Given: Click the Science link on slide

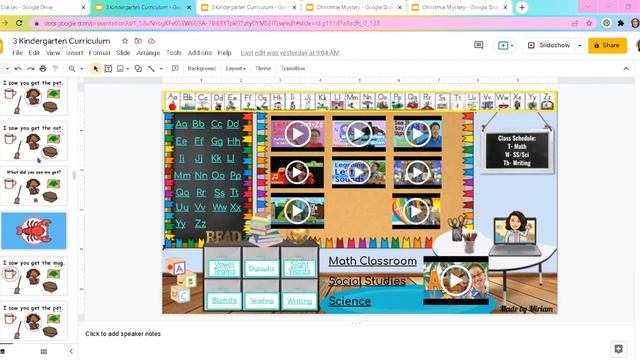Looking at the screenshot, I should click(x=349, y=301).
